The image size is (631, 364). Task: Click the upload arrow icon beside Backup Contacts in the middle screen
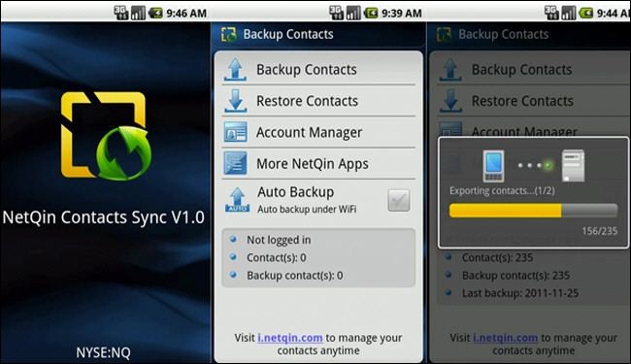click(x=235, y=69)
